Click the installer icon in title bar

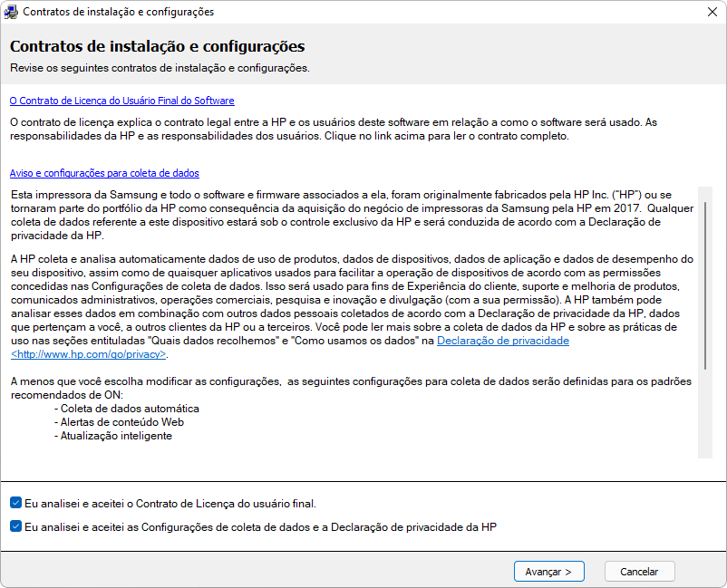pos(11,12)
